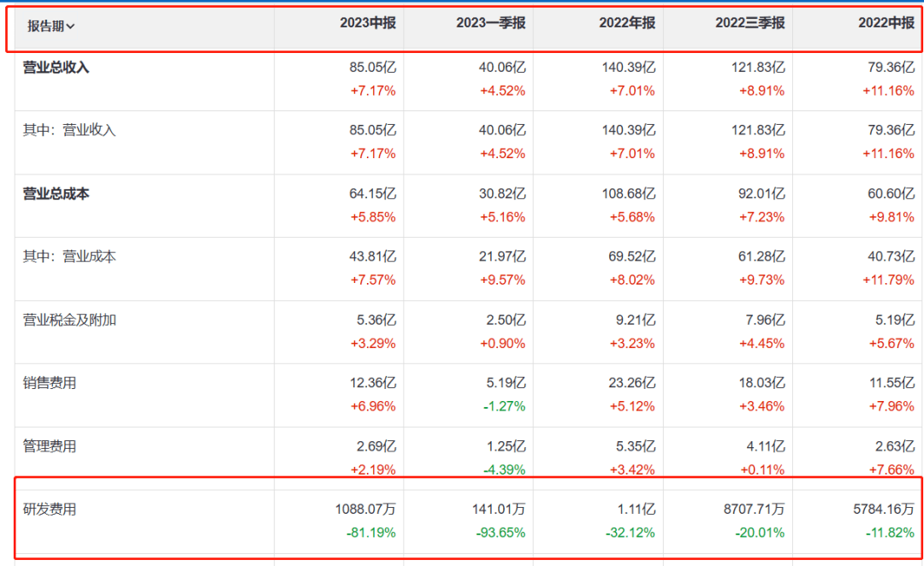924x566 pixels.
Task: Select the 2023中报 column header
Action: 368,24
